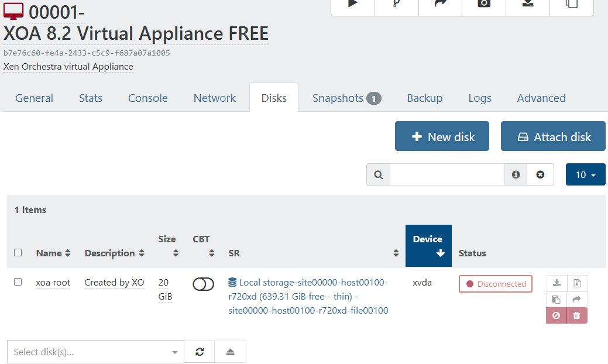Toggle CBT switch for xoa root disk
This screenshot has height=364, width=608.
[203, 284]
